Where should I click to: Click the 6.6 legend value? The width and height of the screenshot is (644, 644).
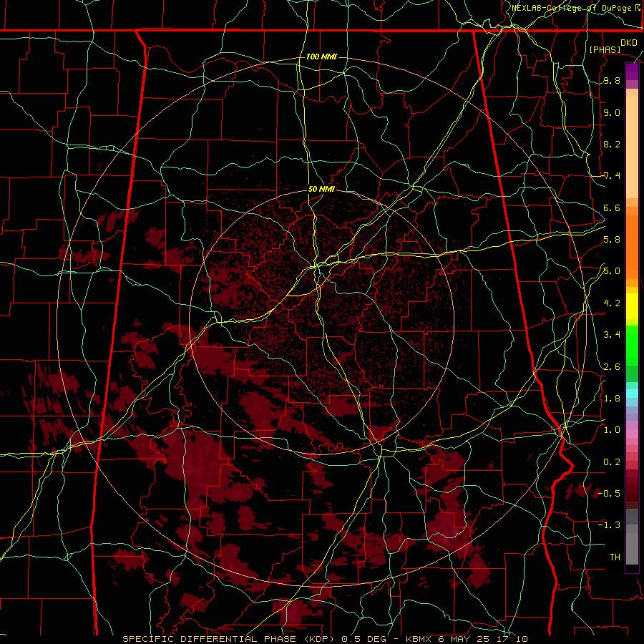coord(612,208)
